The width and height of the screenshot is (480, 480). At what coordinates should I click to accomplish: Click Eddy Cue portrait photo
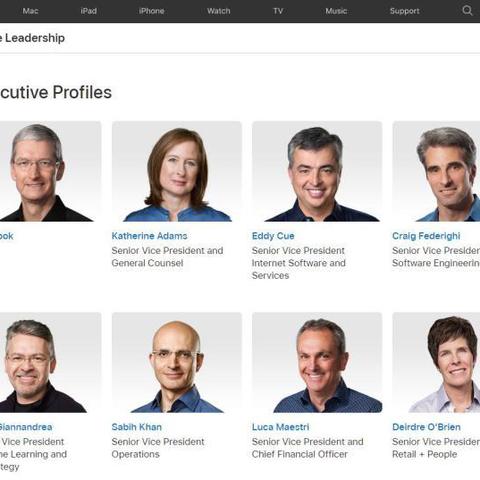pos(317,171)
